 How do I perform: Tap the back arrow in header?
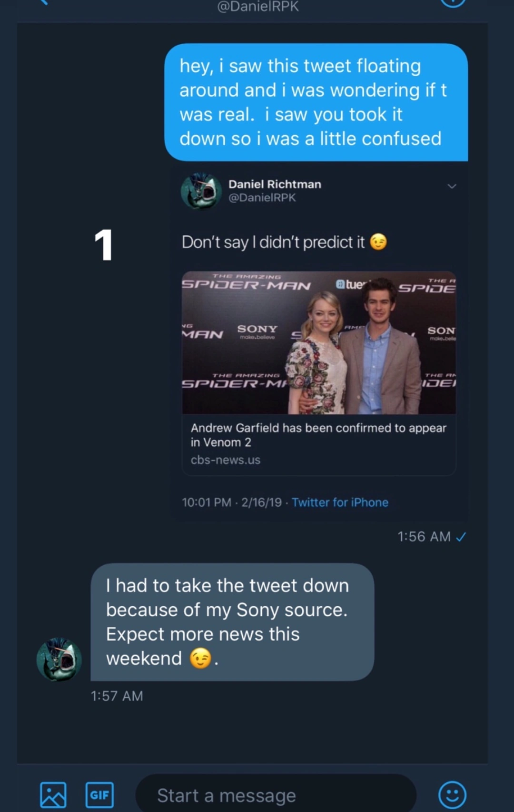click(x=43, y=2)
